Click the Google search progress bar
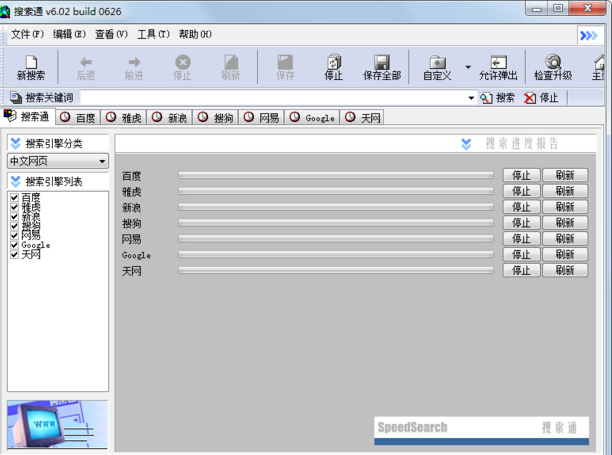612x455 pixels. (336, 254)
